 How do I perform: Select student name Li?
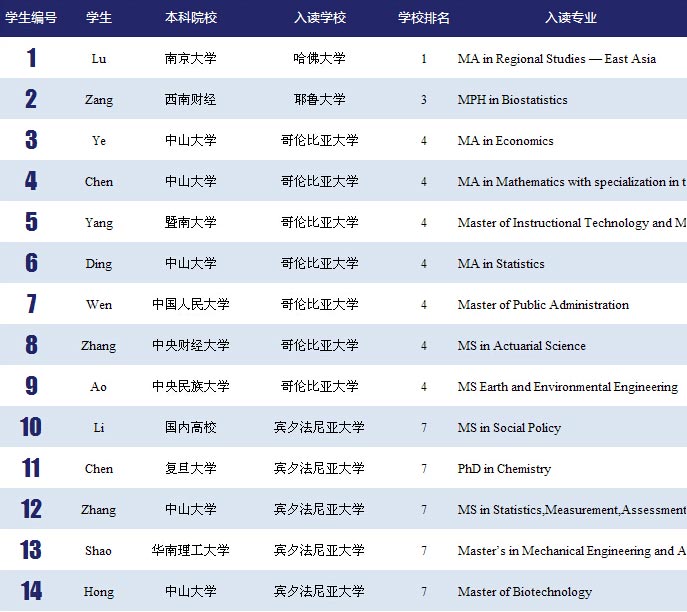click(99, 428)
